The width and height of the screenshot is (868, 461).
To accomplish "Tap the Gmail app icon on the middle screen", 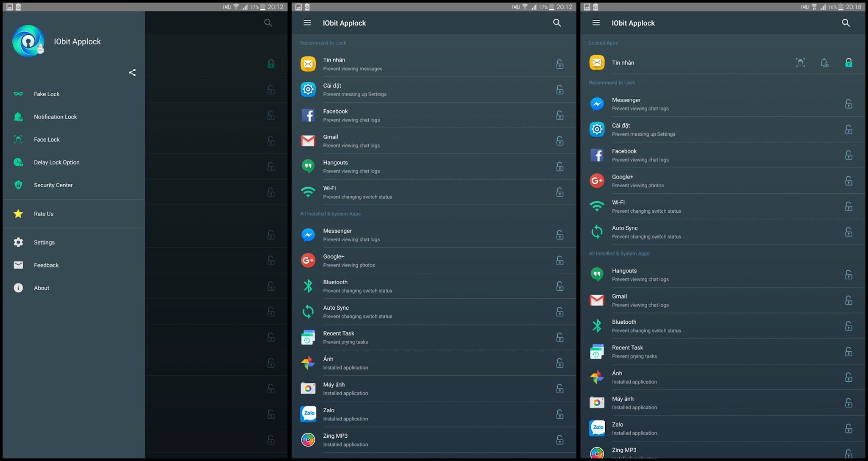I will click(x=308, y=141).
